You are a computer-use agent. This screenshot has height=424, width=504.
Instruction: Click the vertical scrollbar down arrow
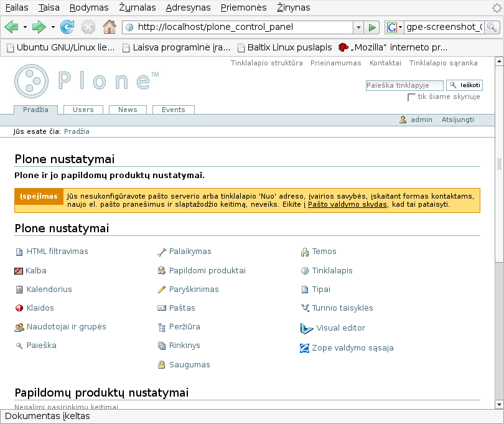498,404
